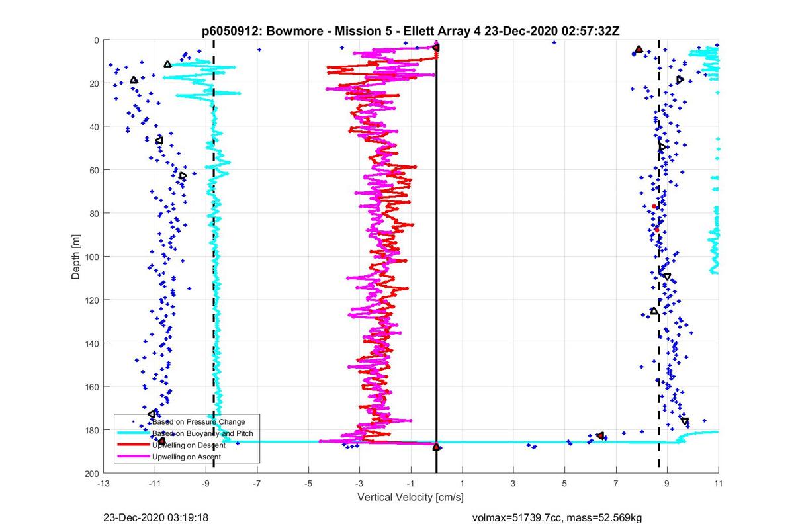Image resolution: width=794 pixels, height=532 pixels.
Task: Click x-axis tick label '-5'
Action: 308,484
